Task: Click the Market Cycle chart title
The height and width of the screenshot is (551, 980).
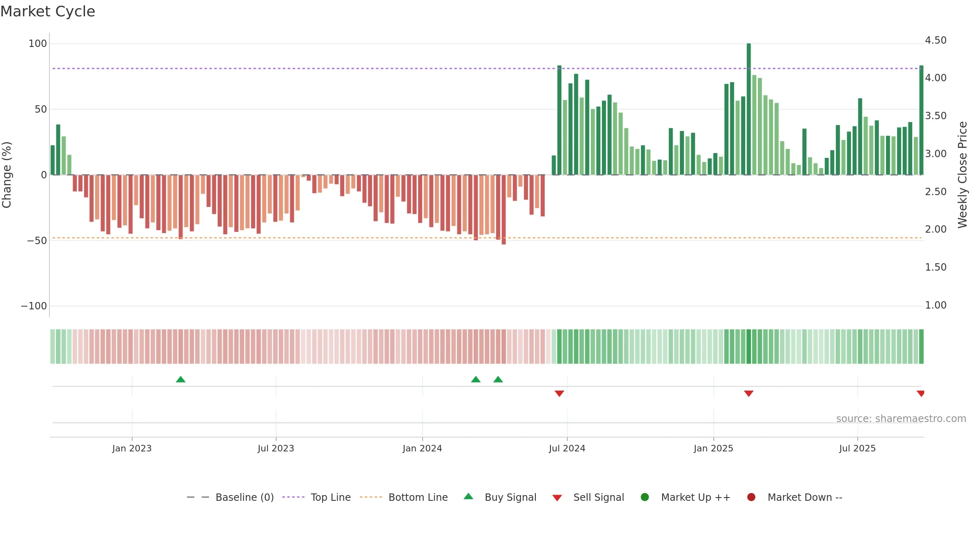Action: pos(48,11)
